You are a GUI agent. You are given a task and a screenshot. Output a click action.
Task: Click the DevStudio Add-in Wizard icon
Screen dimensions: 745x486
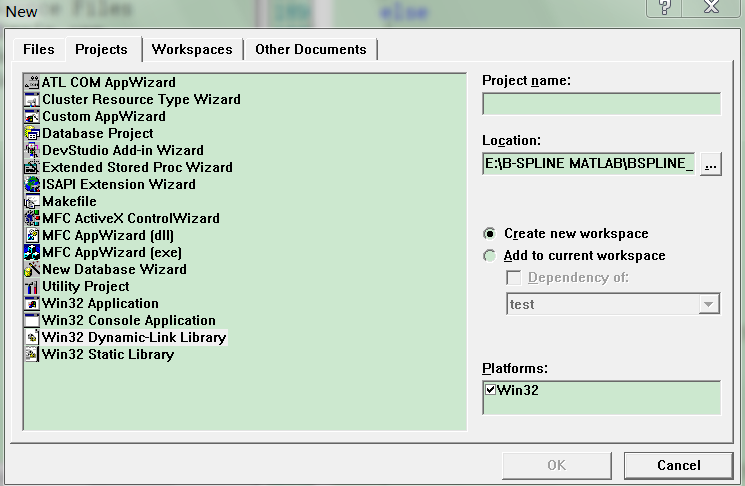32,150
